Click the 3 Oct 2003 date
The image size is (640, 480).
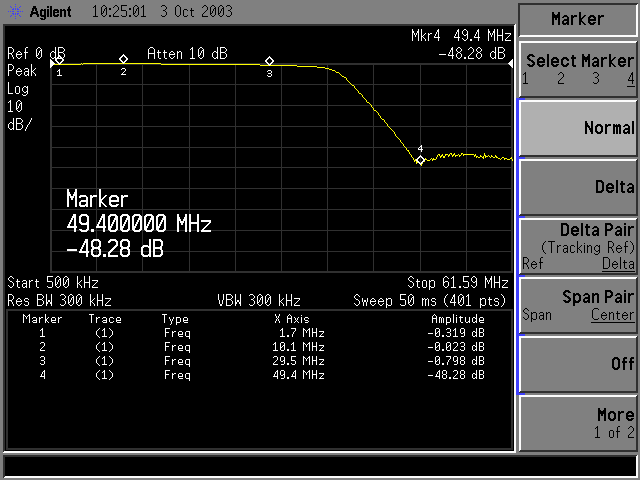coord(197,11)
